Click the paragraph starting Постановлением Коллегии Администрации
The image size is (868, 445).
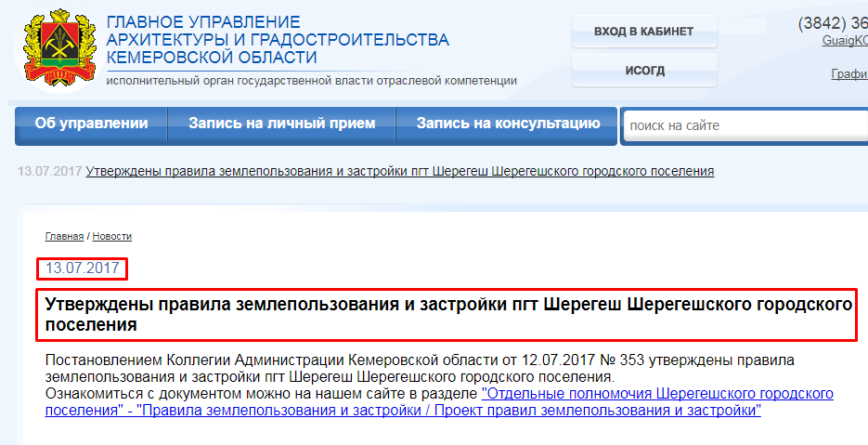point(420,369)
